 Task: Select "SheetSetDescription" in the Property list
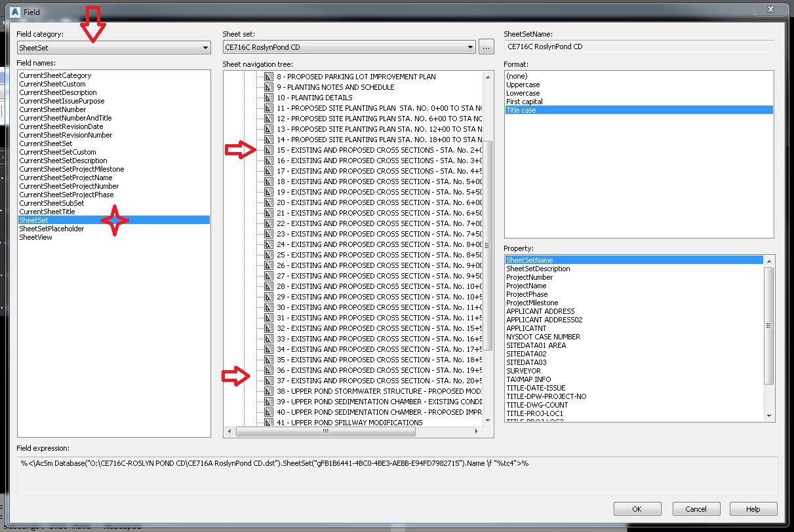point(538,269)
